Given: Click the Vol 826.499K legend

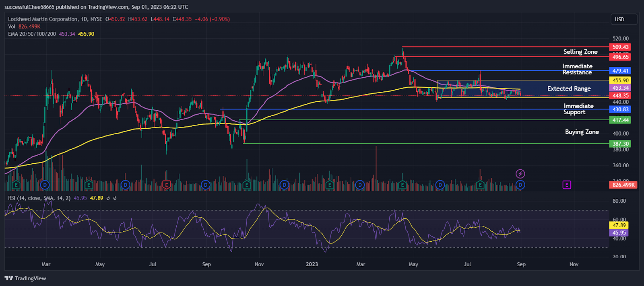Looking at the screenshot, I should pyautogui.click(x=24, y=27).
